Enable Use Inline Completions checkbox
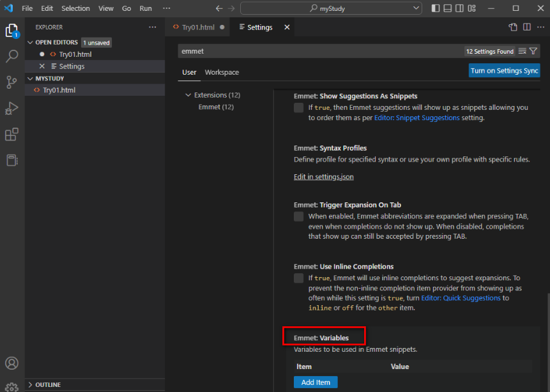The width and height of the screenshot is (550, 392). click(298, 278)
